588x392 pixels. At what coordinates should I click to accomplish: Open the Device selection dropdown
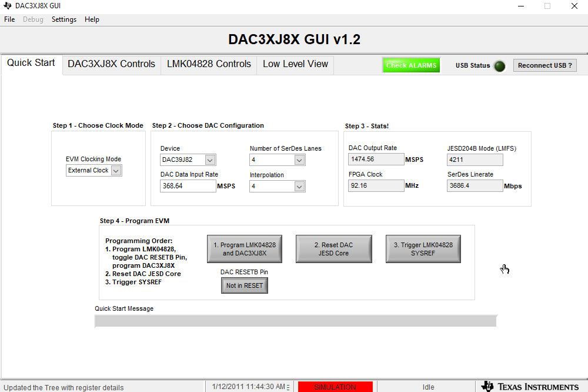[x=210, y=160]
